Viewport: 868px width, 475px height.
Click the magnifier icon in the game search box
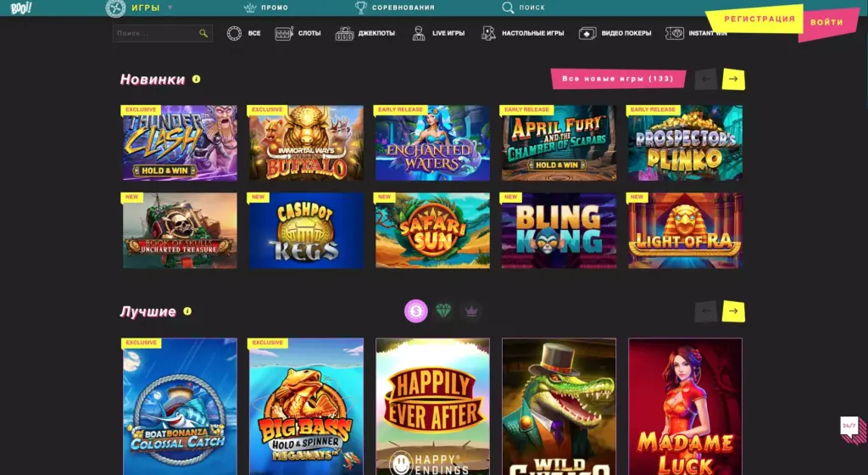[203, 33]
